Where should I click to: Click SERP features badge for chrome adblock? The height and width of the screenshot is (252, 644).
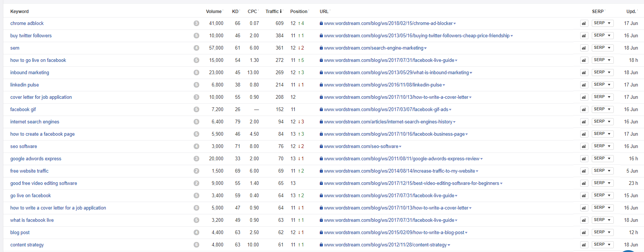point(196,23)
